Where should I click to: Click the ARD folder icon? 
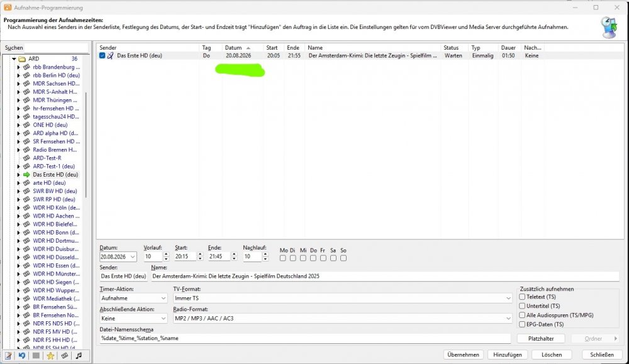point(22,59)
